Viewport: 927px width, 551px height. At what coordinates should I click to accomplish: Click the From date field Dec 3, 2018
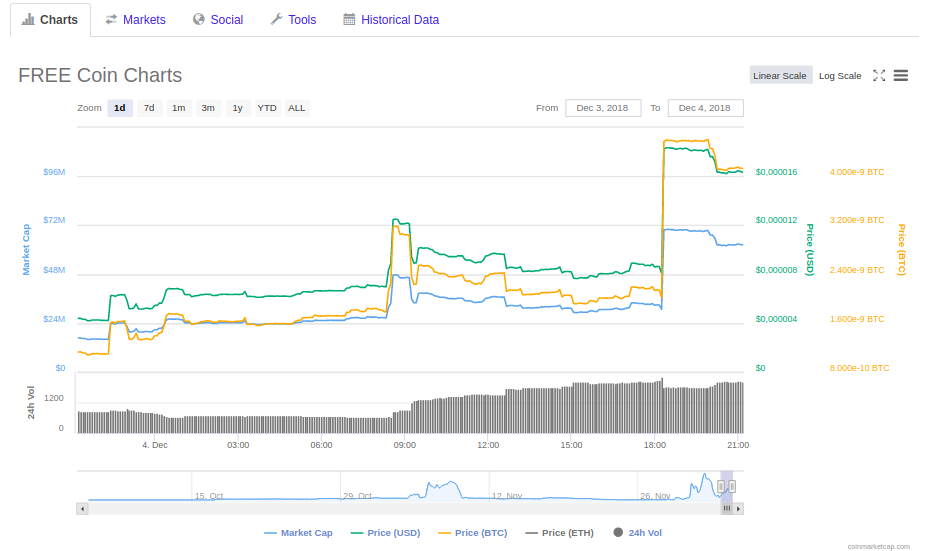(x=602, y=108)
